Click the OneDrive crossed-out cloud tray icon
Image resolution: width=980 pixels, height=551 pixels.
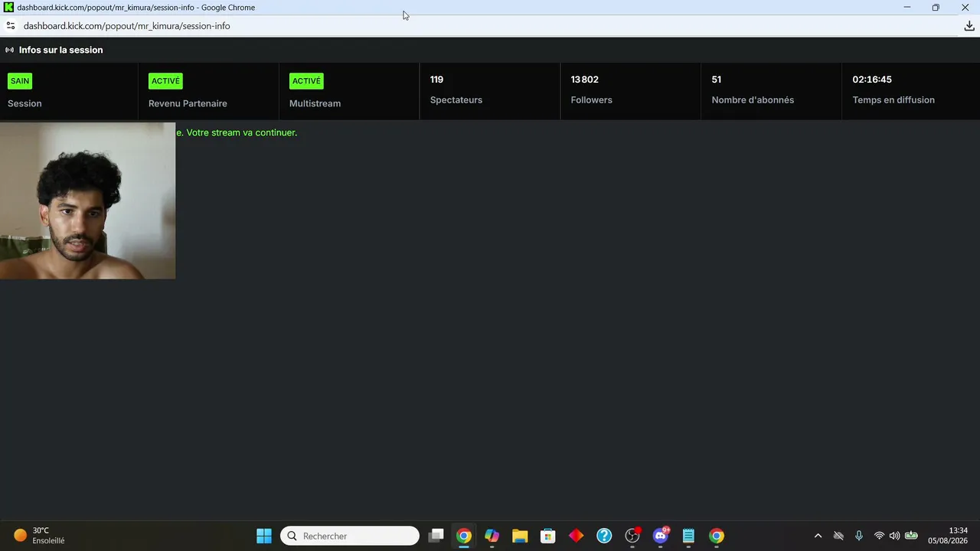[x=838, y=536]
